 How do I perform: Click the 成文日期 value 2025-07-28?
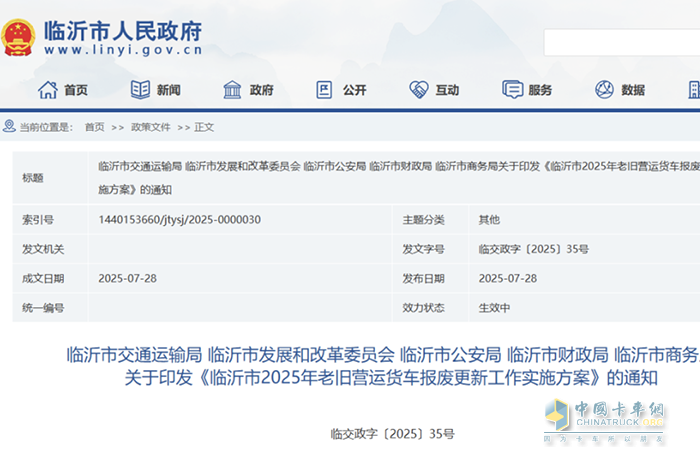127,279
